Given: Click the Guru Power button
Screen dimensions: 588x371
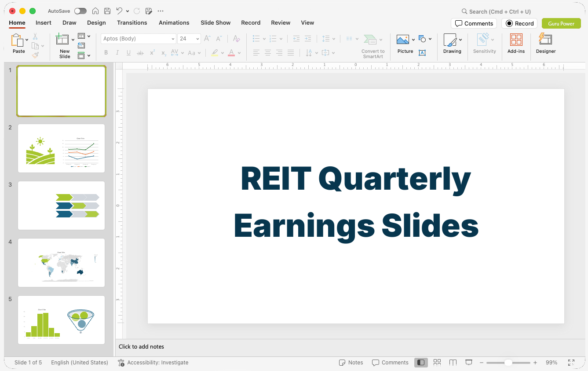Looking at the screenshot, I should tap(561, 23).
